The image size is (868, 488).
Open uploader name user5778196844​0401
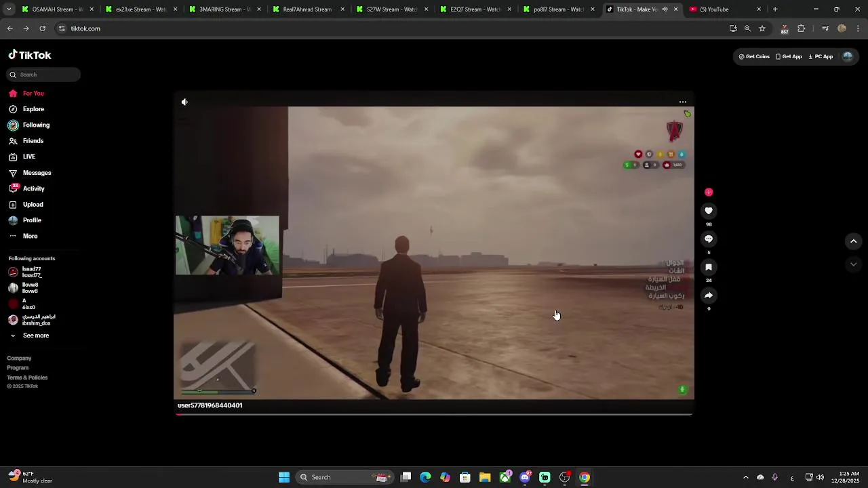click(x=210, y=405)
